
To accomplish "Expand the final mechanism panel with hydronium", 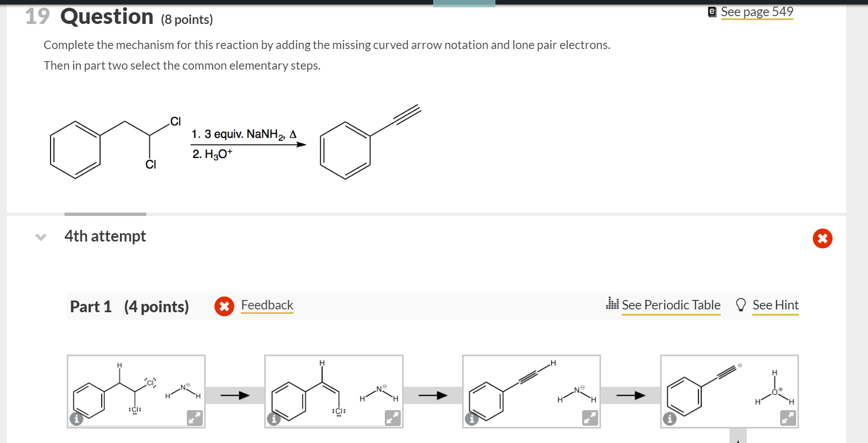I will [x=787, y=417].
